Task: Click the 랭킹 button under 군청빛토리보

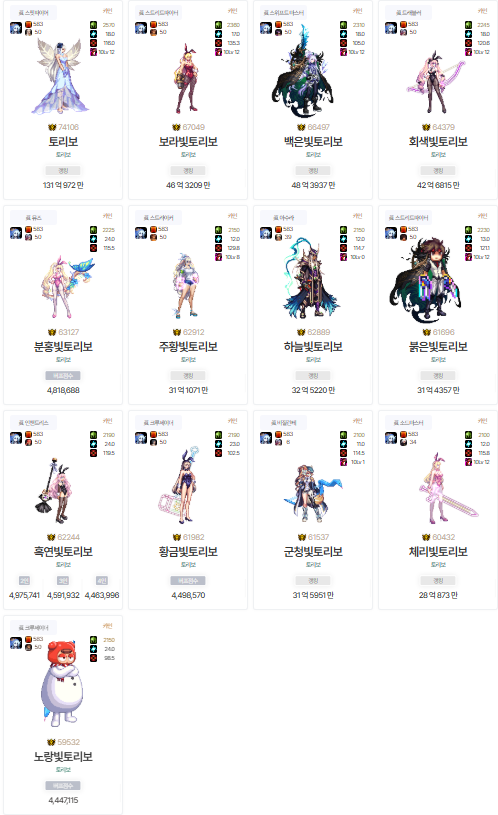Action: [313, 581]
